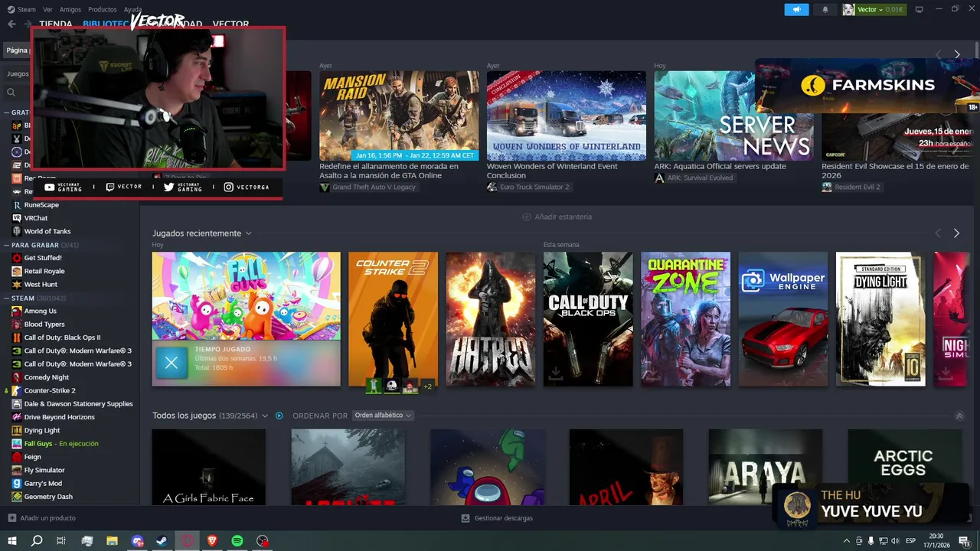Screen dimensions: 980x551
Task: Open the Orden alfabético sort dropdown
Action: point(383,416)
